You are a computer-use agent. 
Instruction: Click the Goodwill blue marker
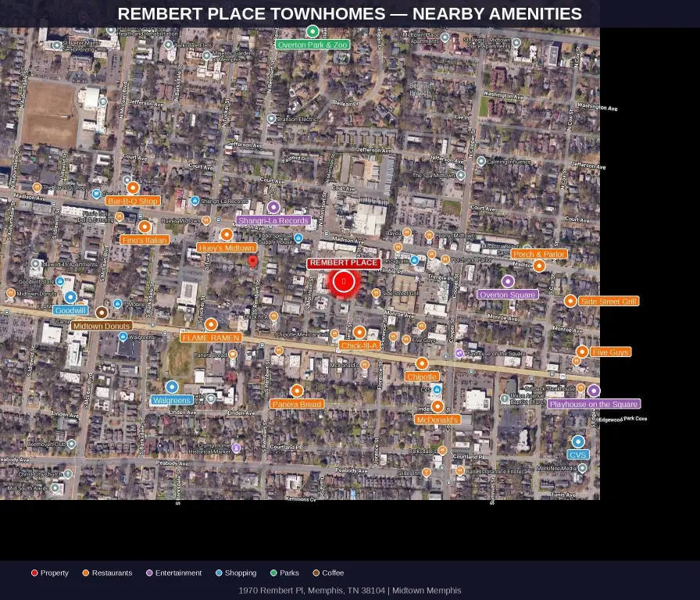coord(70,297)
